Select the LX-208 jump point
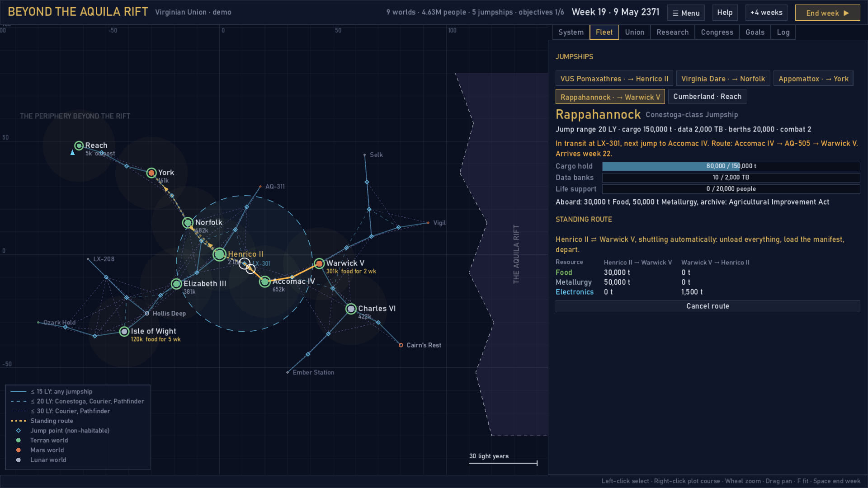The width and height of the screenshot is (868, 488). tap(88, 259)
